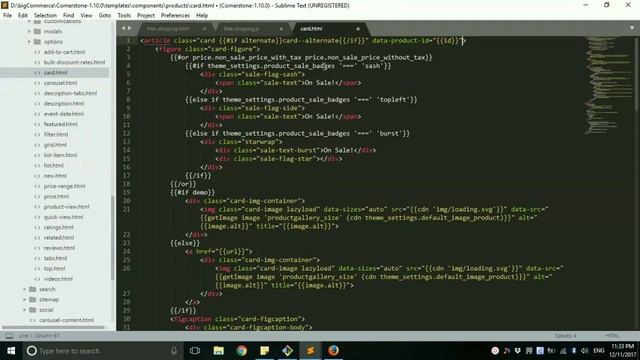Open related.html in sidebar
The image size is (640, 360).
point(59,238)
